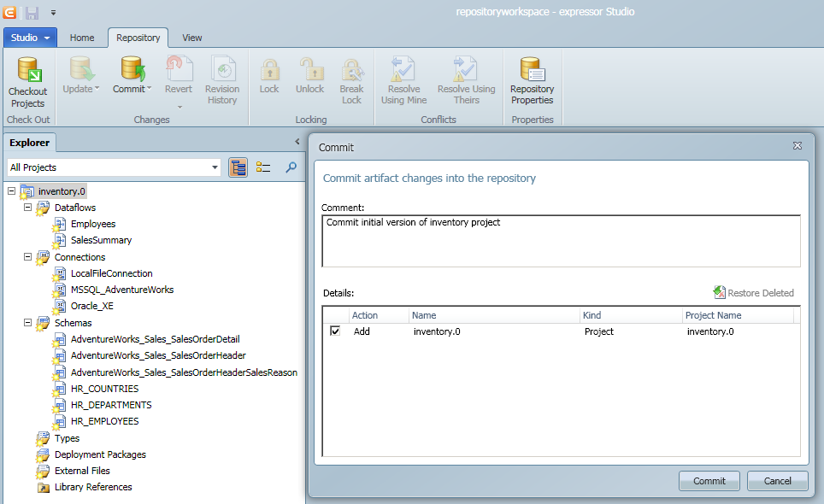The height and width of the screenshot is (504, 824).
Task: Collapse the Connections folder
Action: (28, 257)
